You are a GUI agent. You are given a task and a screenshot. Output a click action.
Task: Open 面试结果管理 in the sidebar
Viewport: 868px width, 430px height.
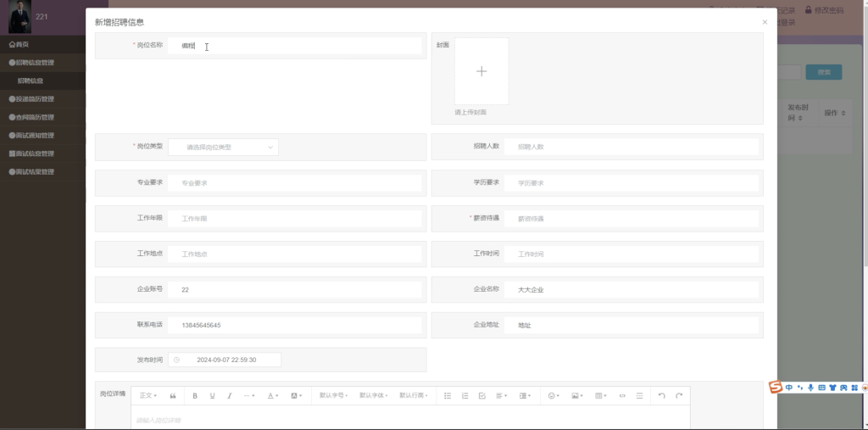(31, 172)
